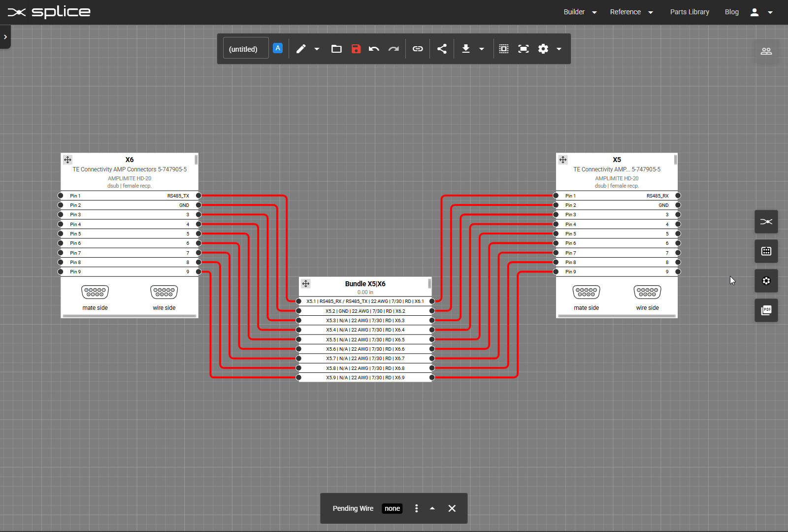This screenshot has height=532, width=788.
Task: Toggle the blue A anonymous badge
Action: [x=278, y=48]
